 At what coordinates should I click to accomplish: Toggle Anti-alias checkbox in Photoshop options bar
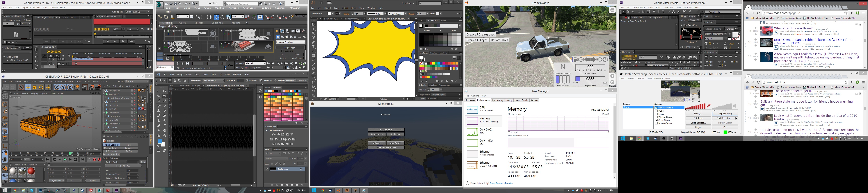(x=247, y=81)
